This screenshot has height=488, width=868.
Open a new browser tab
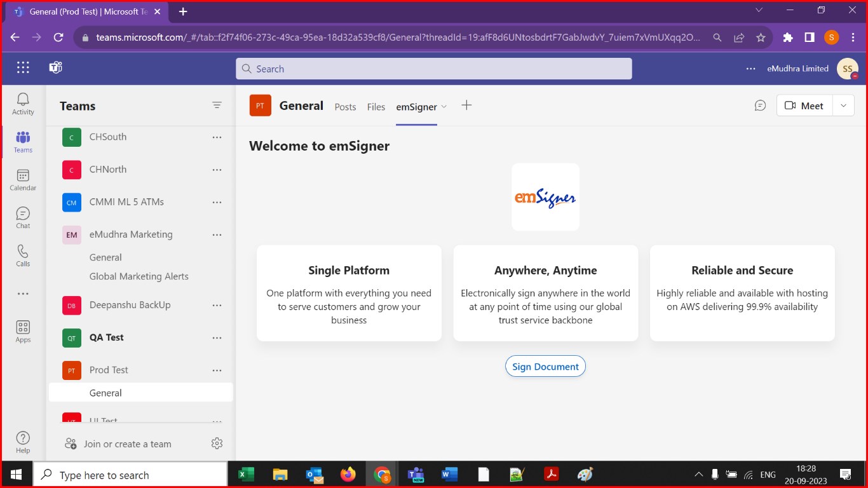[183, 11]
